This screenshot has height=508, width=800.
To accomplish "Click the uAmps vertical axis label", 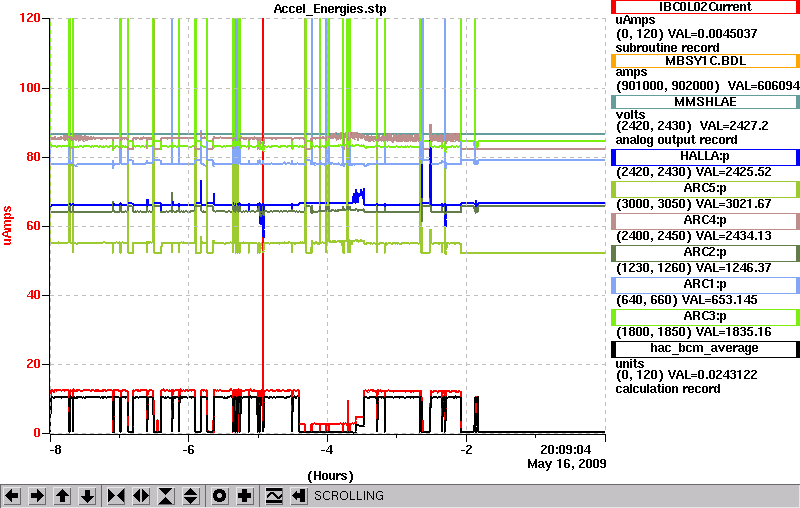I will [x=7, y=225].
